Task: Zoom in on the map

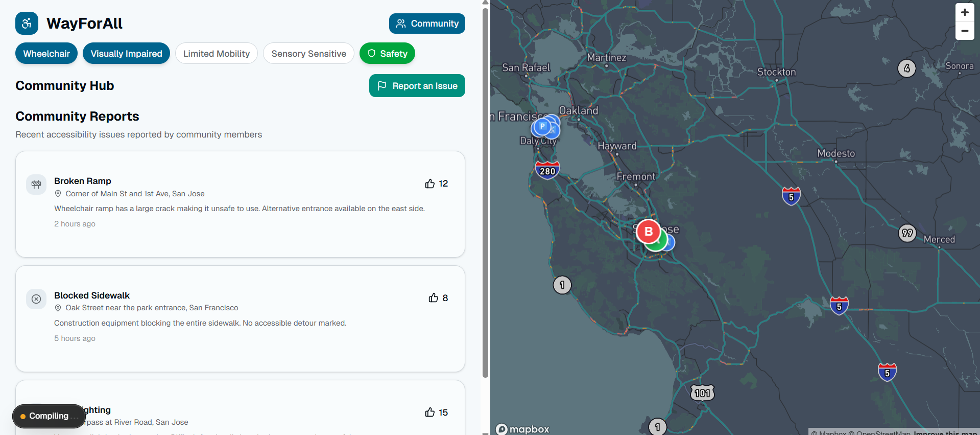Action: 965,12
